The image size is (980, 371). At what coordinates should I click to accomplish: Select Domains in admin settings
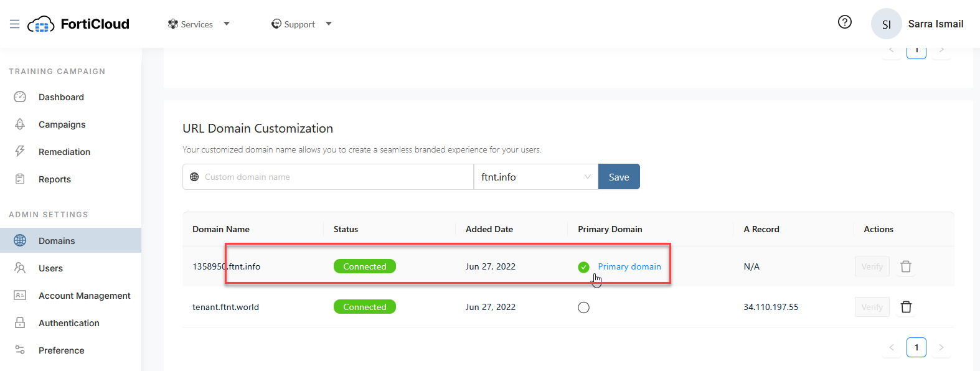pyautogui.click(x=70, y=240)
